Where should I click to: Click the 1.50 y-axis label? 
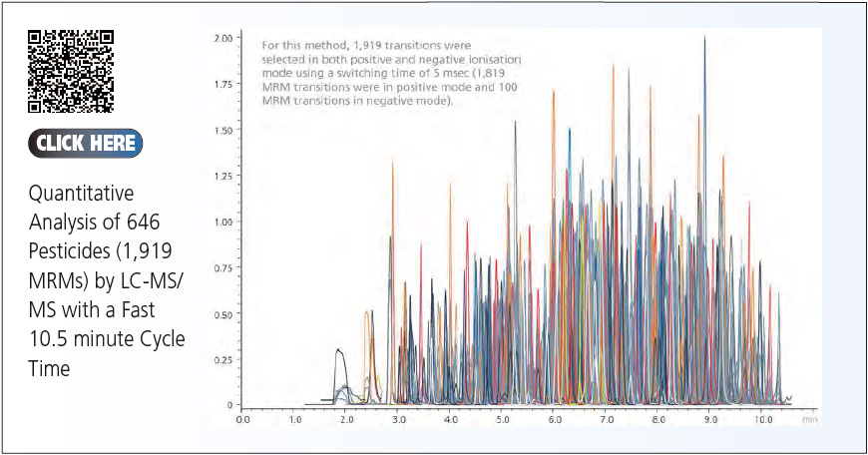click(223, 130)
